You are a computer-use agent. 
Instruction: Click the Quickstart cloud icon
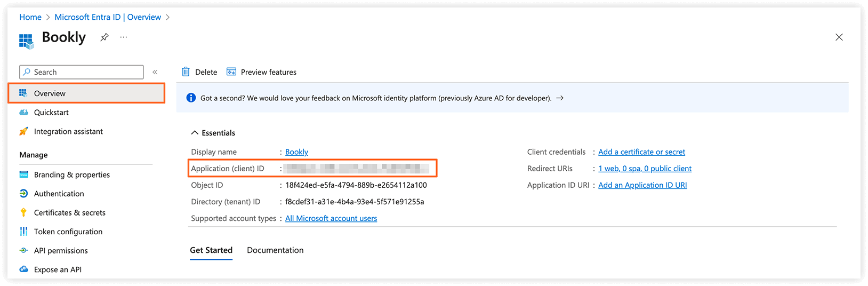tap(23, 113)
